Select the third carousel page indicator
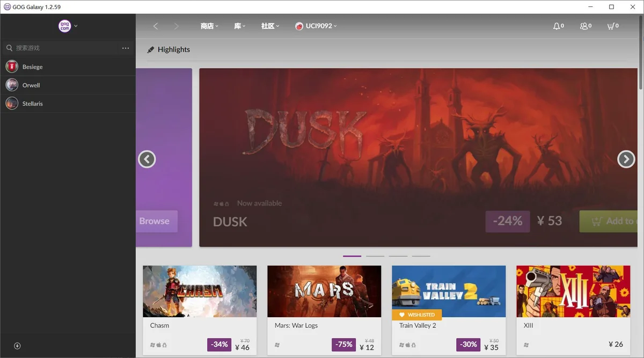This screenshot has width=644, height=358. 398,256
